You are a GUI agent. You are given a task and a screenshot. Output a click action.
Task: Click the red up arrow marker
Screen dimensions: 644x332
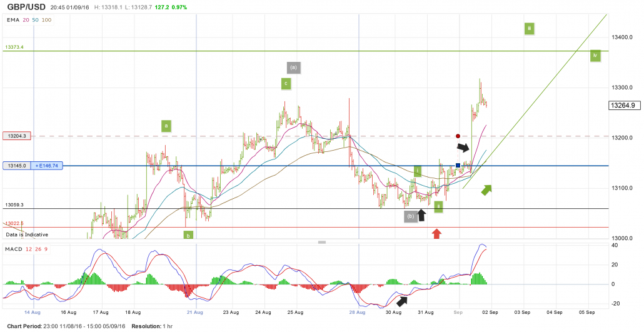(x=436, y=233)
